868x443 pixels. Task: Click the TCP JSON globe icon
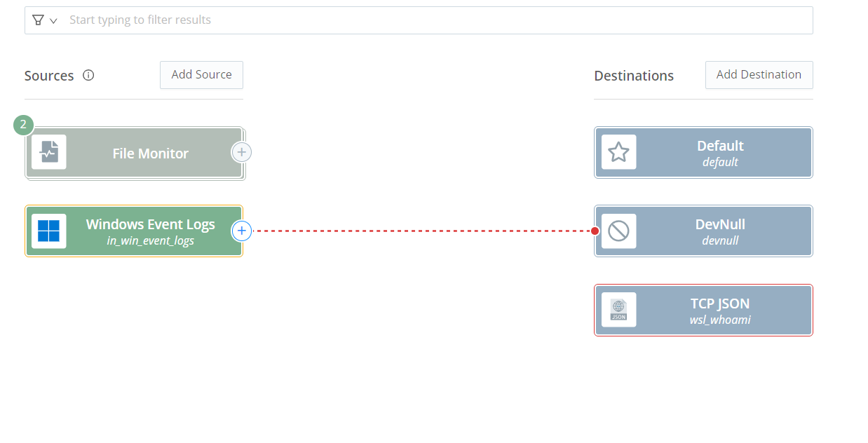(x=618, y=309)
